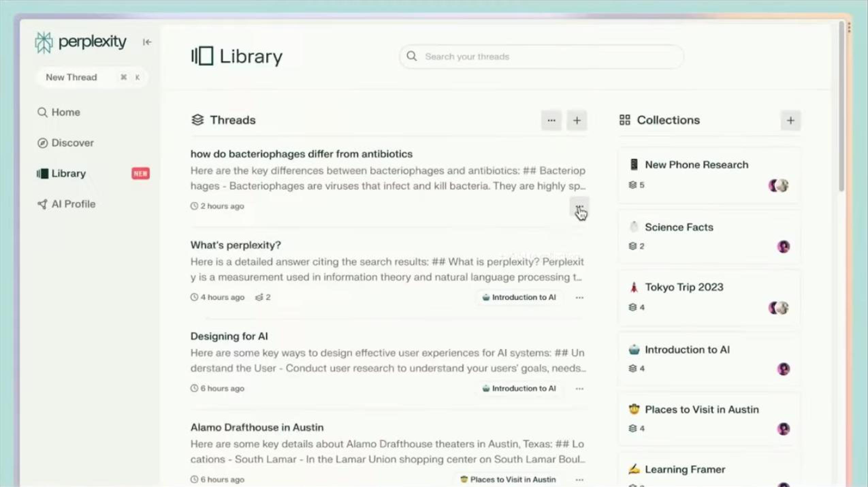Start a New Thread
Image resolution: width=868 pixels, height=487 pixels.
(x=92, y=77)
